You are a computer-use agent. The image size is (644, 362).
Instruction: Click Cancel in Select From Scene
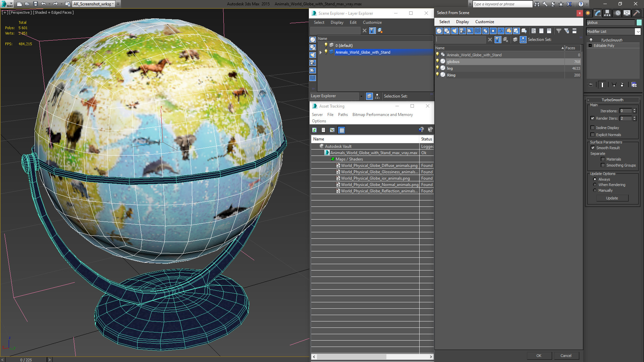click(566, 356)
